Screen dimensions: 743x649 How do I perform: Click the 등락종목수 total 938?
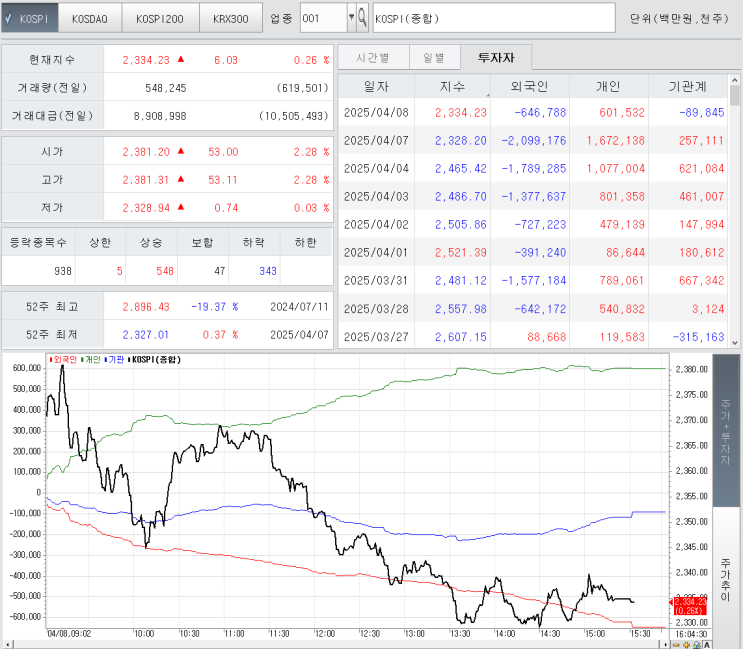[63, 271]
